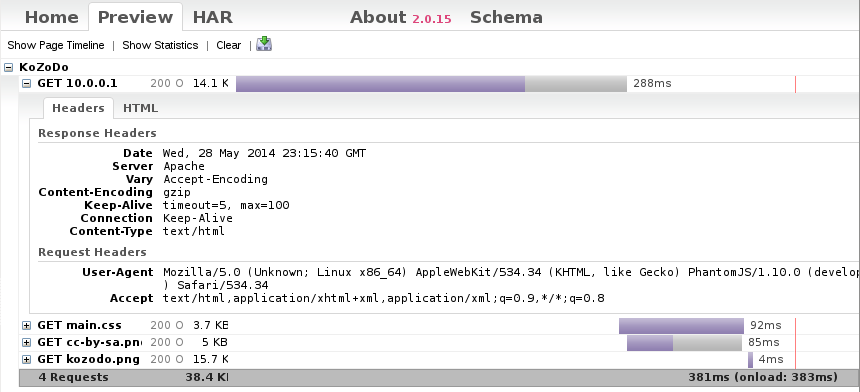Switch to the HTML response tab
This screenshot has height=392, width=860.
point(140,108)
